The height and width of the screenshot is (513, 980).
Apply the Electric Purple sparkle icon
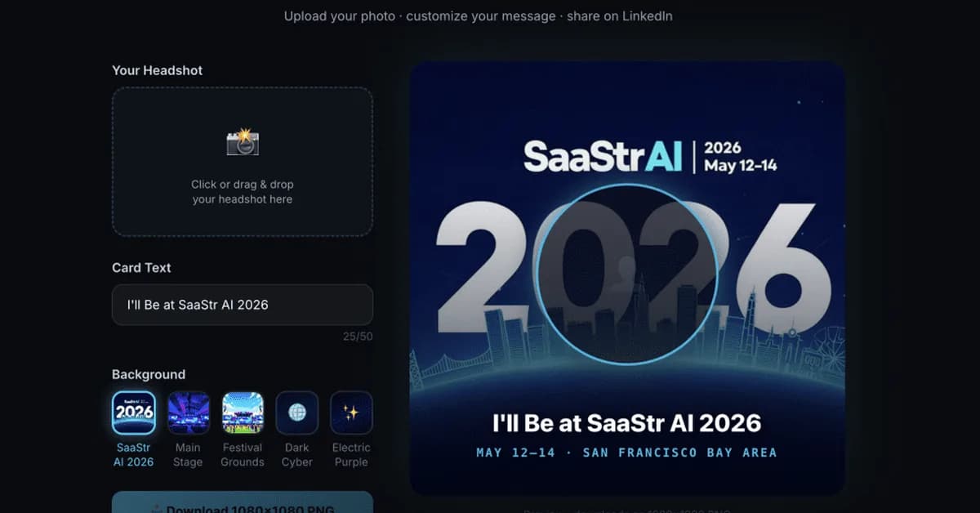click(x=351, y=413)
